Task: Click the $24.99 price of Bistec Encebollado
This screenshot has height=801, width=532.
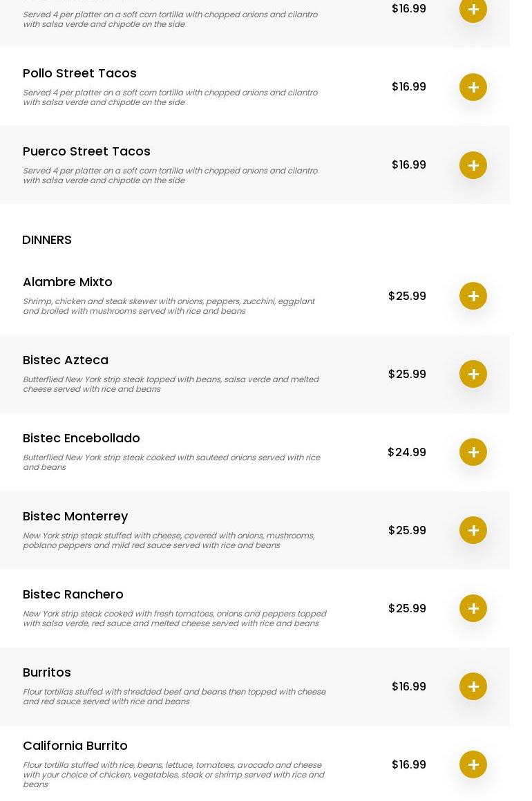Action: pos(407,452)
